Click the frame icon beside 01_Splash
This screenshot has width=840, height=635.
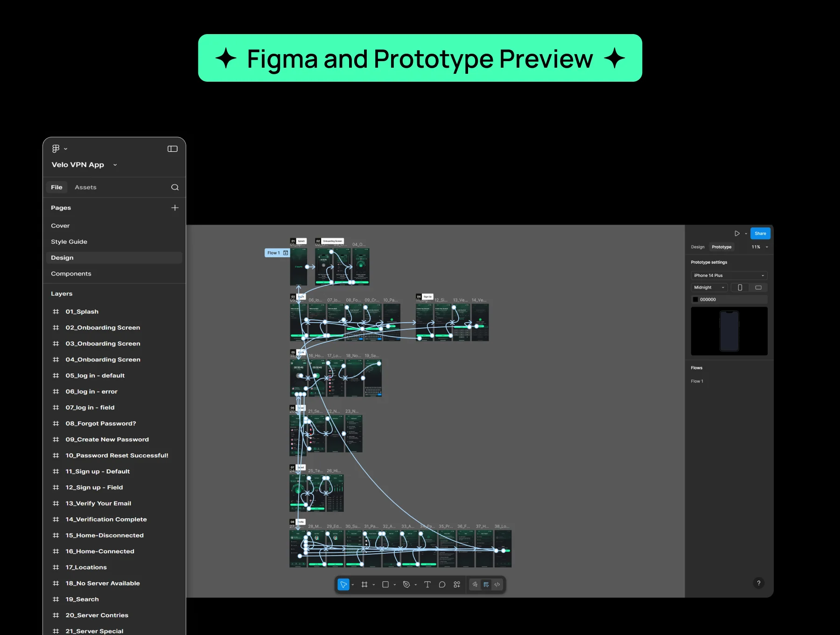click(x=56, y=311)
